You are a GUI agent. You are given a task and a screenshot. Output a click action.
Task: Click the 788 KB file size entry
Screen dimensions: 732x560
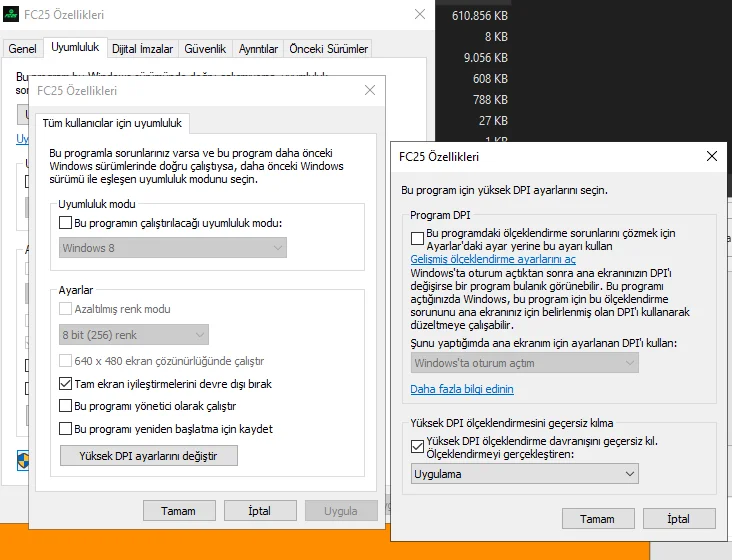tap(490, 100)
